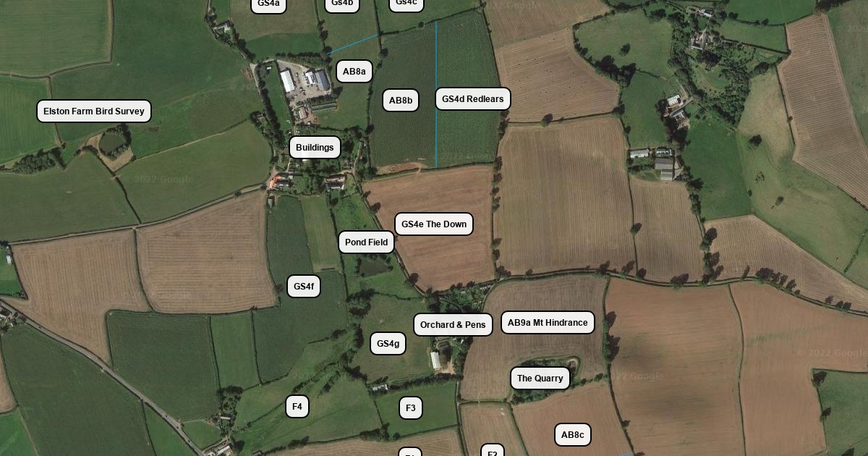Select the GS4b label at top

342,4
